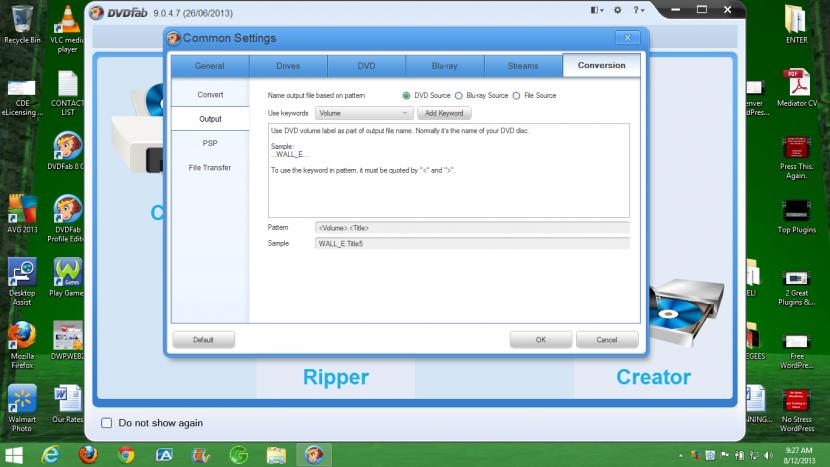Open Press This Again desktop file
Viewport: 830px width, 467px height.
pyautogui.click(x=796, y=158)
